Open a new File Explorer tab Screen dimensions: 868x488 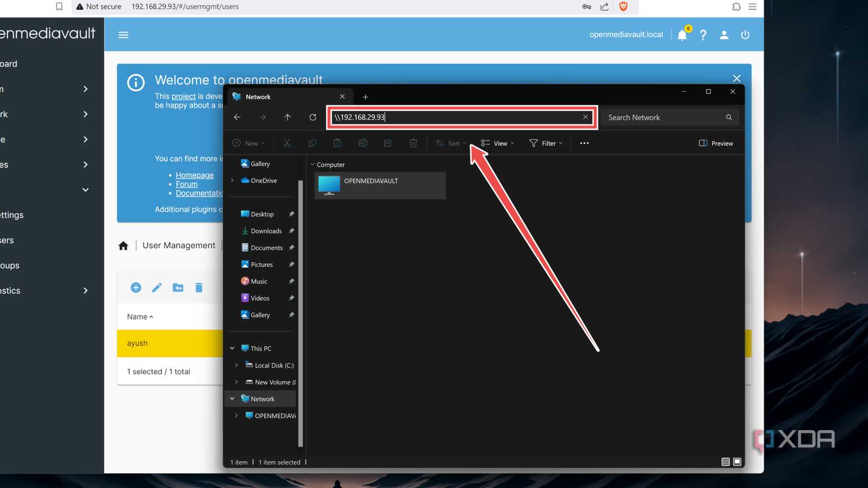pos(365,97)
